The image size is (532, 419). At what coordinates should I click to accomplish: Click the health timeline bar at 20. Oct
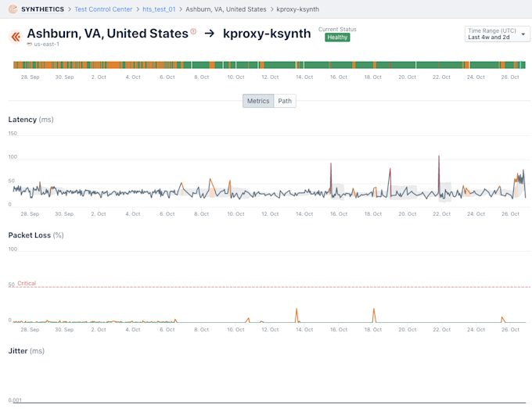pos(407,65)
